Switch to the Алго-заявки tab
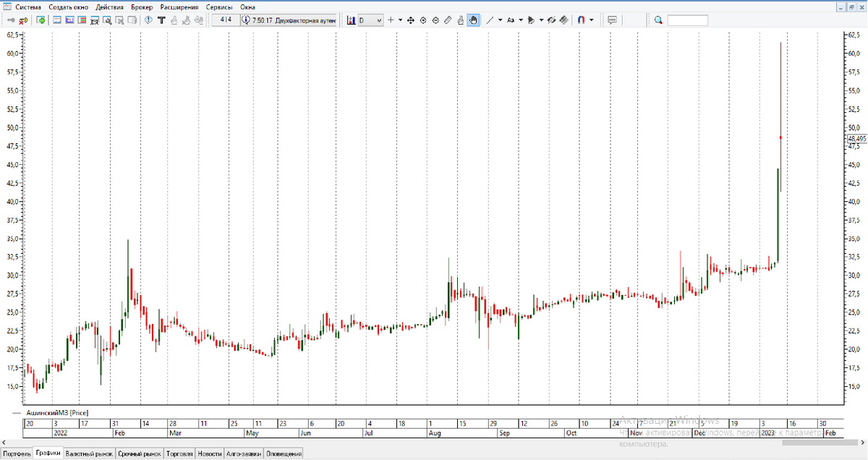Image resolution: width=868 pixels, height=460 pixels. pos(244,453)
